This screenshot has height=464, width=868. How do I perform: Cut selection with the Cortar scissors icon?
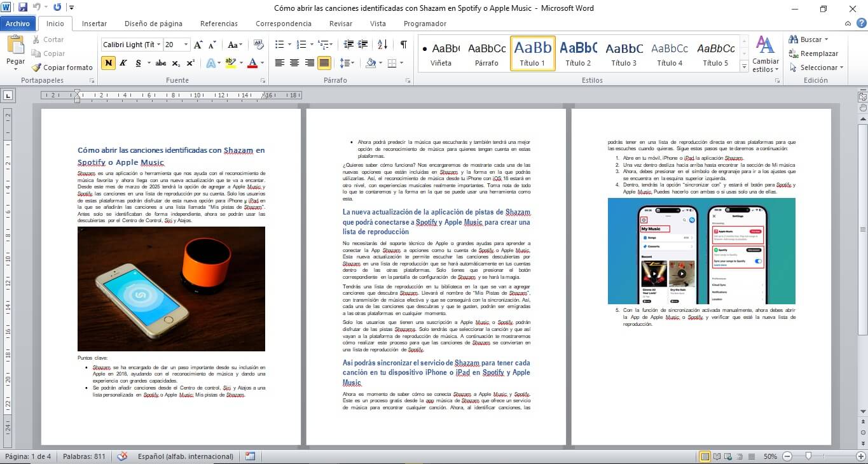click(x=36, y=39)
